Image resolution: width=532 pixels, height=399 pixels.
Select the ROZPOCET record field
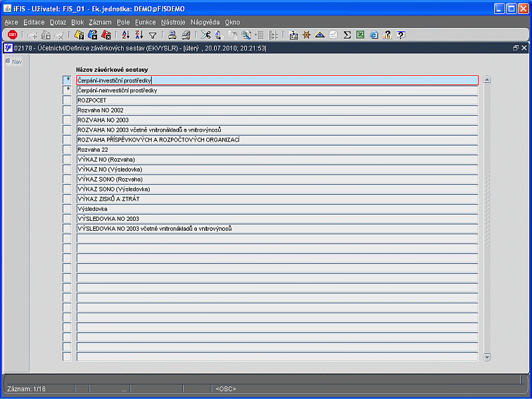pos(277,100)
